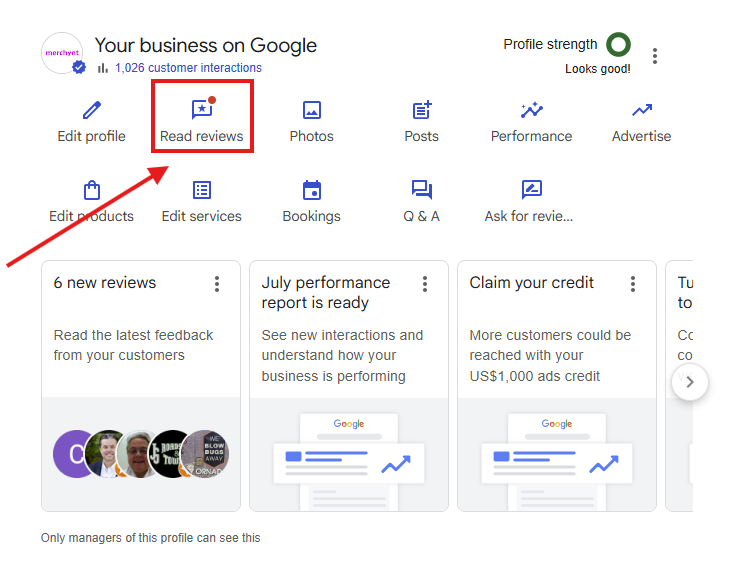Click the suited man reviewer avatar

[x=106, y=454]
